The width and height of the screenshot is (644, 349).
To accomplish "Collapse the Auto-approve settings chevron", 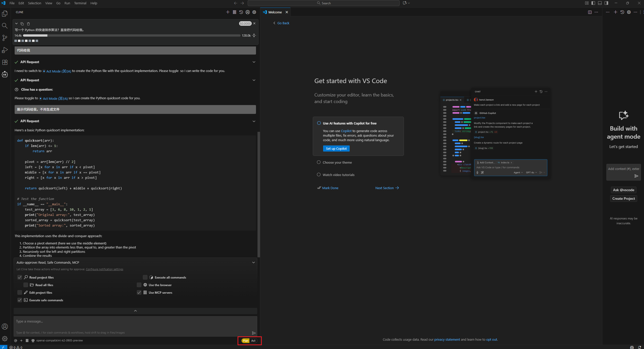I will [x=253, y=262].
